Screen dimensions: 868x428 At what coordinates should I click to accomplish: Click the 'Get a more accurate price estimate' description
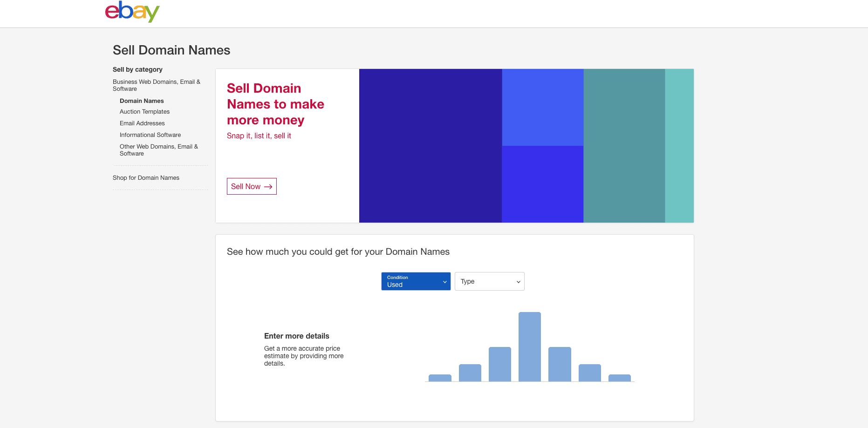click(x=304, y=356)
